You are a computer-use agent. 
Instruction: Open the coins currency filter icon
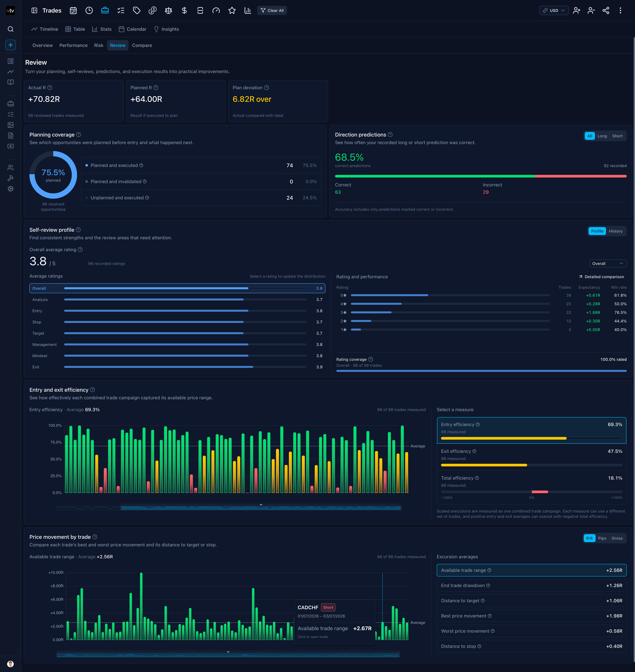tap(153, 10)
